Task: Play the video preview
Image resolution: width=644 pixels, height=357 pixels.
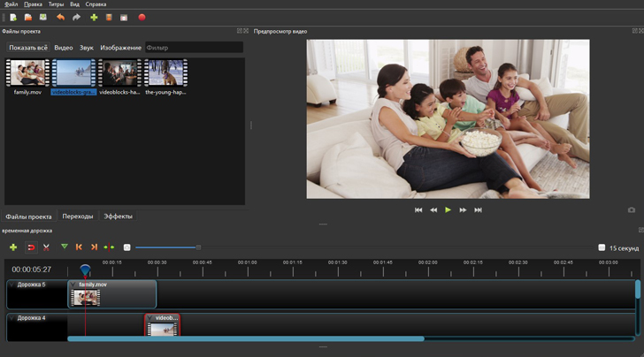Action: pyautogui.click(x=448, y=210)
